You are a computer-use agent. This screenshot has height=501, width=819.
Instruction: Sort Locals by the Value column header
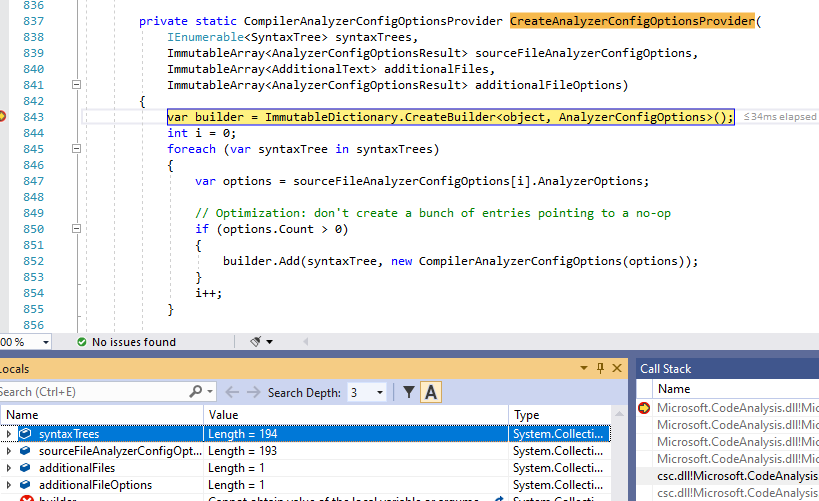point(355,415)
